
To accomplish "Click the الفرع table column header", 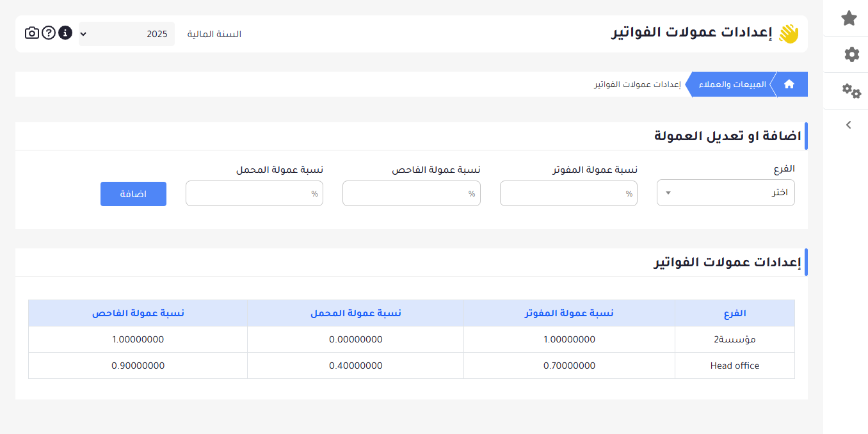I will coord(735,313).
